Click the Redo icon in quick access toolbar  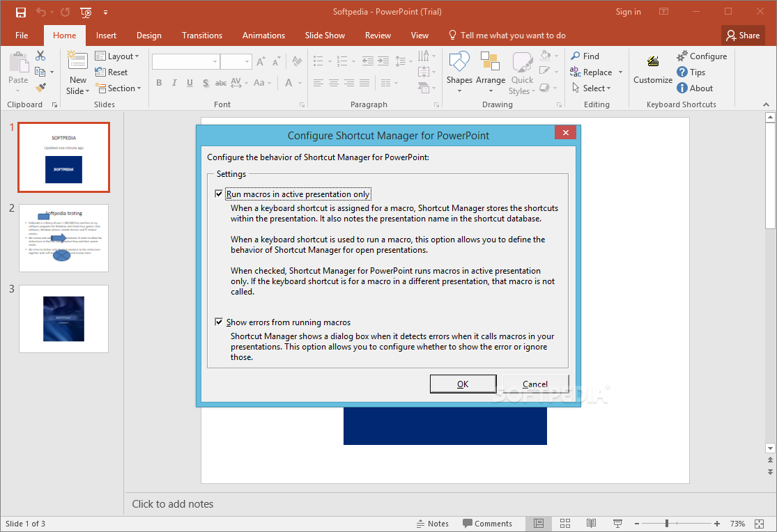click(65, 13)
